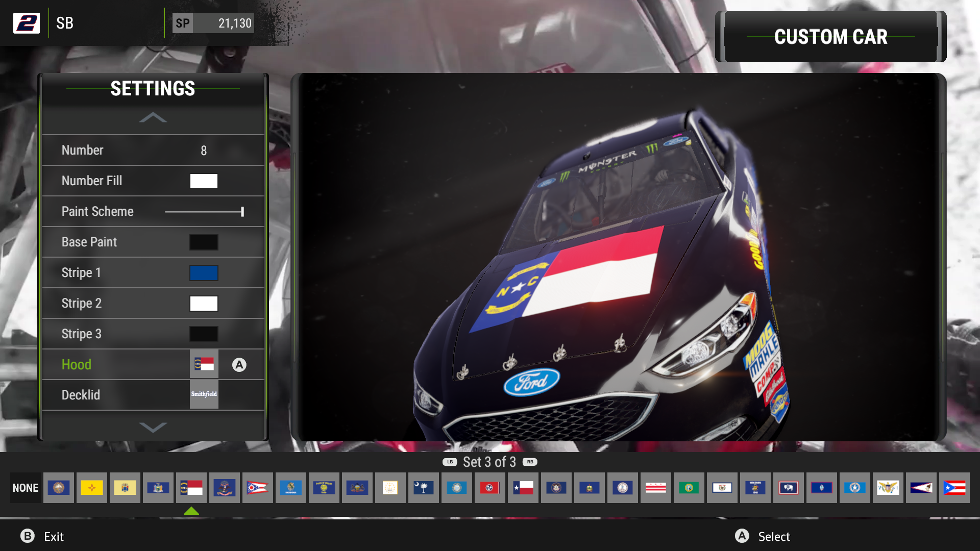The image size is (980, 551).
Task: Open the Base Paint color swatch
Action: tap(204, 242)
